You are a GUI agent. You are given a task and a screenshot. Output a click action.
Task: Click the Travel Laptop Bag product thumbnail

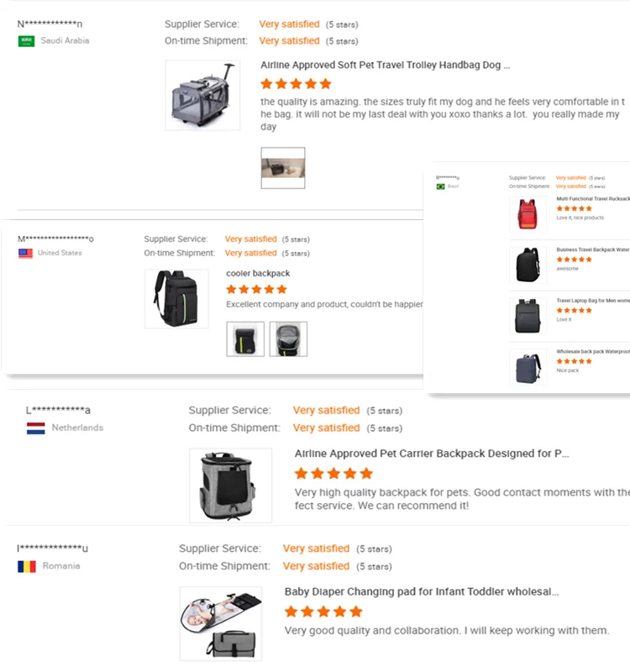click(x=528, y=316)
